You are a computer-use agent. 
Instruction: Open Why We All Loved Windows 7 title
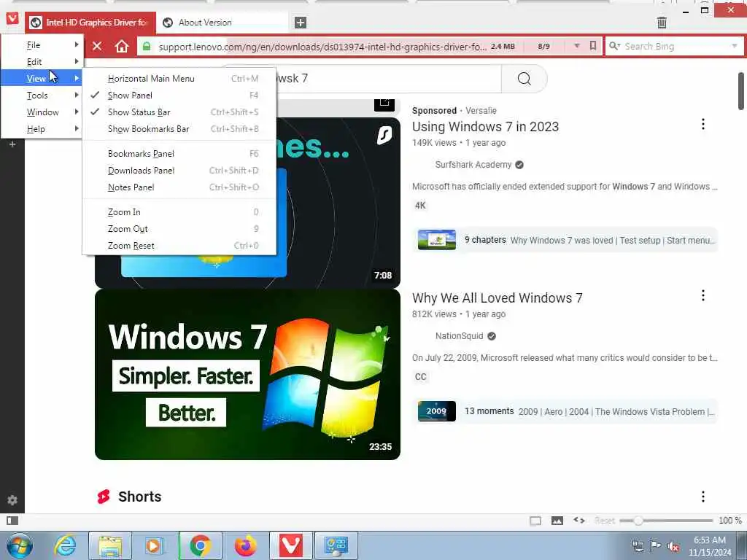[x=497, y=298]
